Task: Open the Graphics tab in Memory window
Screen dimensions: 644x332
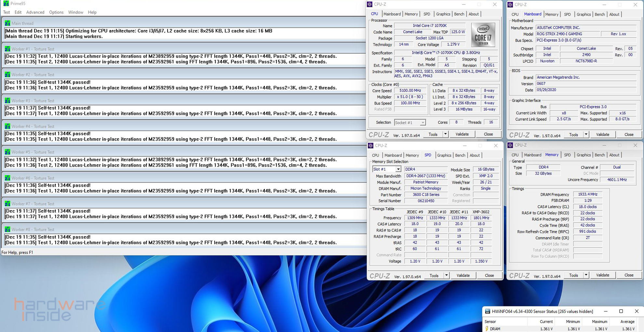Action: point(584,155)
